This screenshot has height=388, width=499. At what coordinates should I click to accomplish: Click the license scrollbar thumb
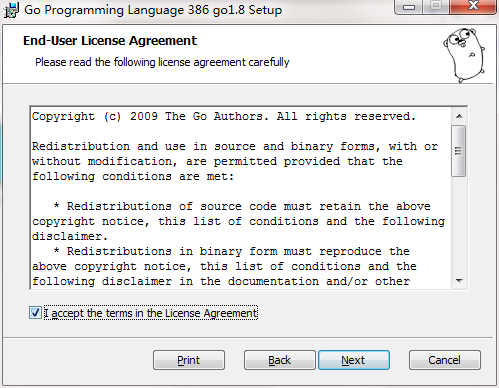pyautogui.click(x=459, y=151)
